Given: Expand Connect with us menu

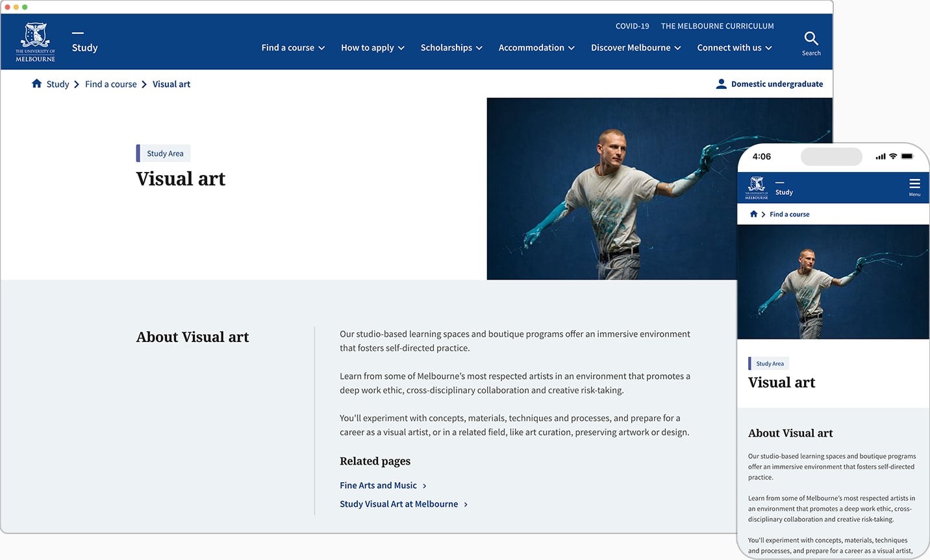Looking at the screenshot, I should click(735, 48).
